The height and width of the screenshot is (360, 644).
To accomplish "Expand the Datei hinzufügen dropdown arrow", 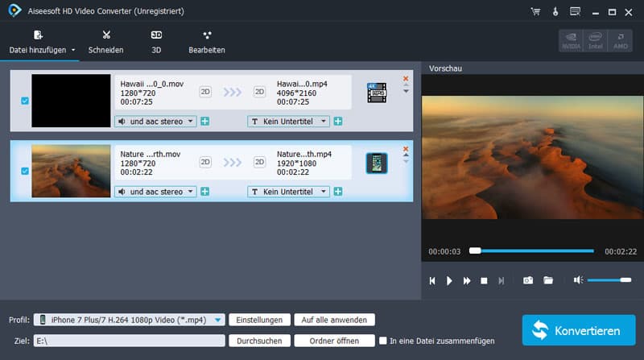I will [x=73, y=50].
